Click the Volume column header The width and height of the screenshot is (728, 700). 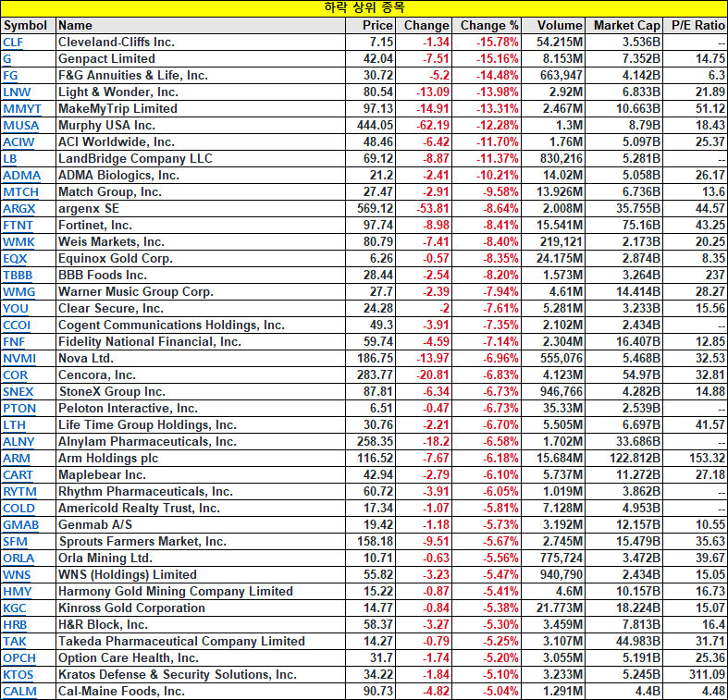553,26
